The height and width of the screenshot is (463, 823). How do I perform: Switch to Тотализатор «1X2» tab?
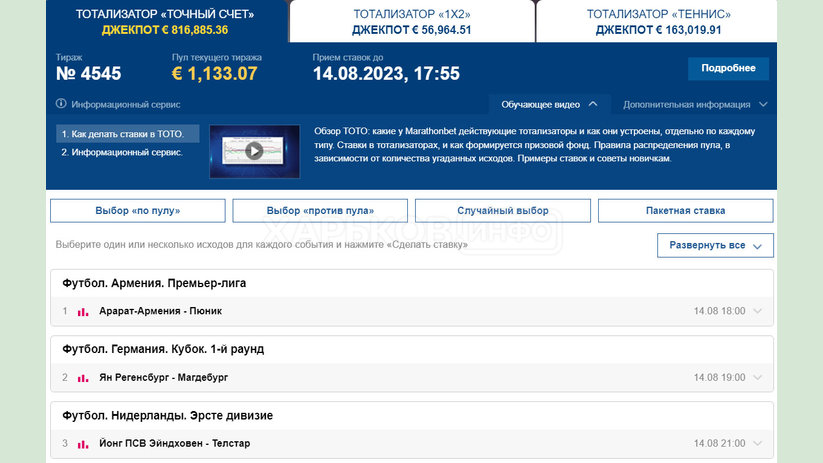pyautogui.click(x=411, y=21)
